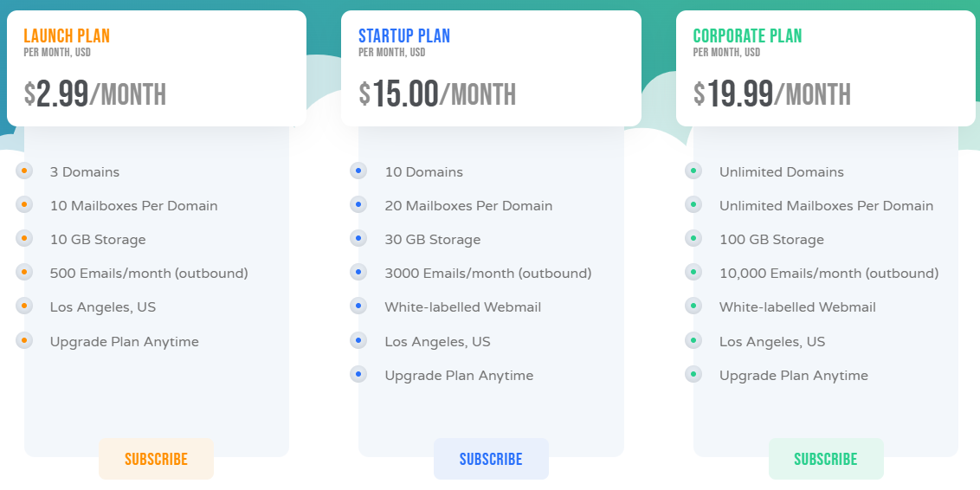
Task: Subscribe to the Startup Plan
Action: (491, 459)
